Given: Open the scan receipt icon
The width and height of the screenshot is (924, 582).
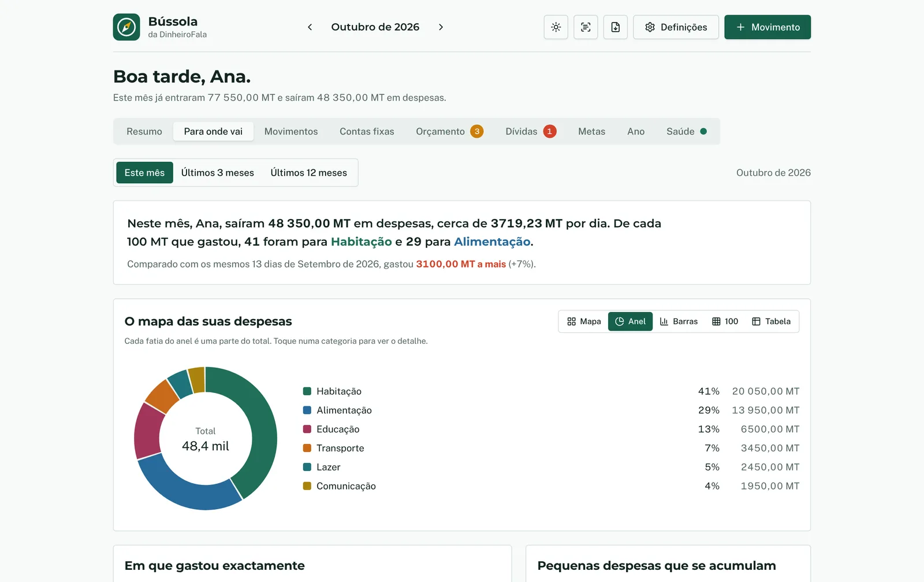Looking at the screenshot, I should [586, 27].
